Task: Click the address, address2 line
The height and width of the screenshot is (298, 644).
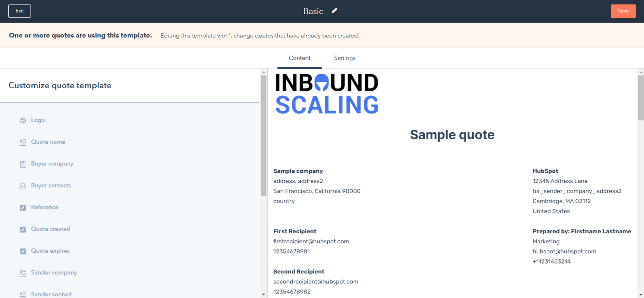Action: (298, 181)
